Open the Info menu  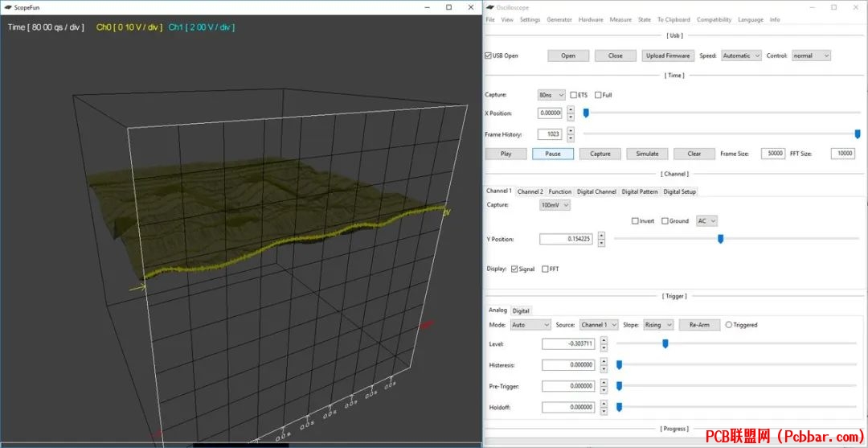tap(775, 19)
